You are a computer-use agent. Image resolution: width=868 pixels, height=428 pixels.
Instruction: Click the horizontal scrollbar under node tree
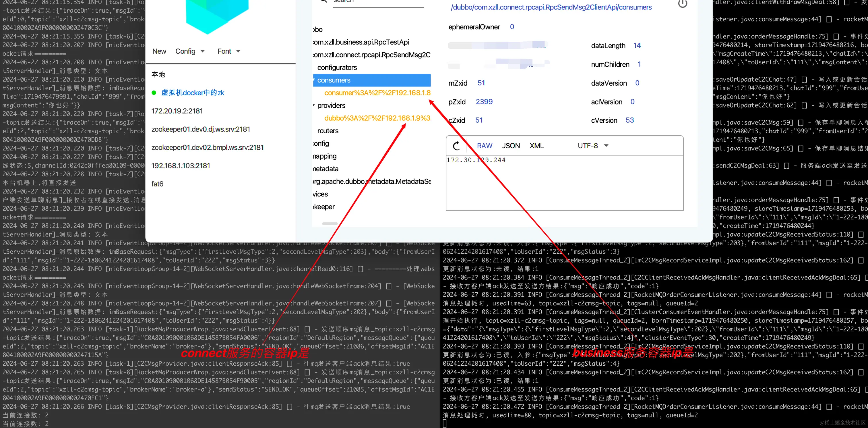click(x=330, y=223)
